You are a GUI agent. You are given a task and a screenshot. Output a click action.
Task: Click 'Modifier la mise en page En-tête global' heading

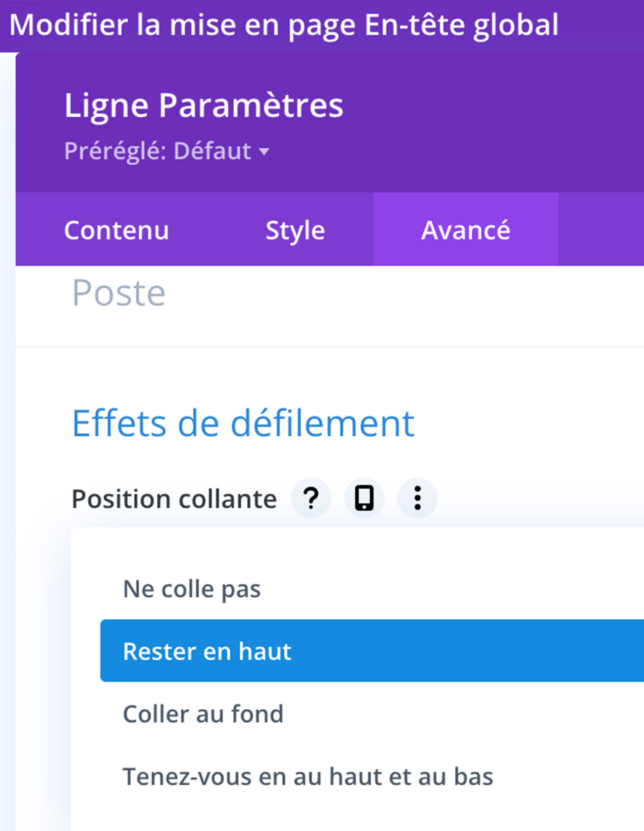pyautogui.click(x=284, y=25)
